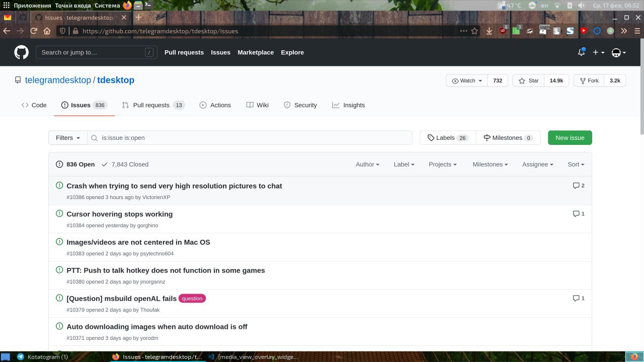Switch to the repository Pull requests tab
The height and width of the screenshot is (362, 644).
(x=153, y=105)
